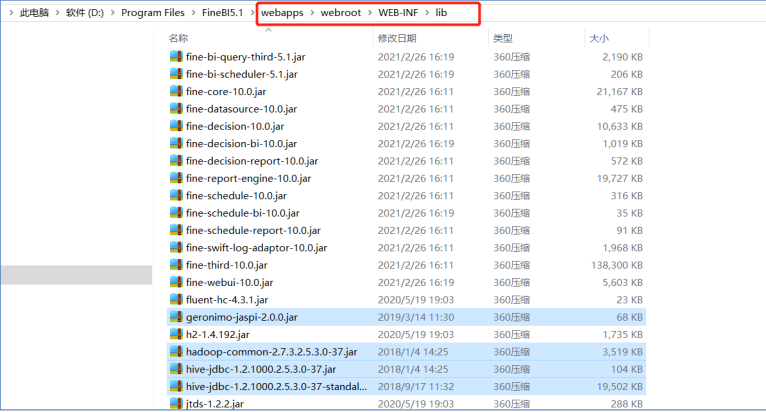Screen dimensions: 766x412
Task: Click the fine-decision-report-10.0.jar archive icon
Action: coord(176,161)
